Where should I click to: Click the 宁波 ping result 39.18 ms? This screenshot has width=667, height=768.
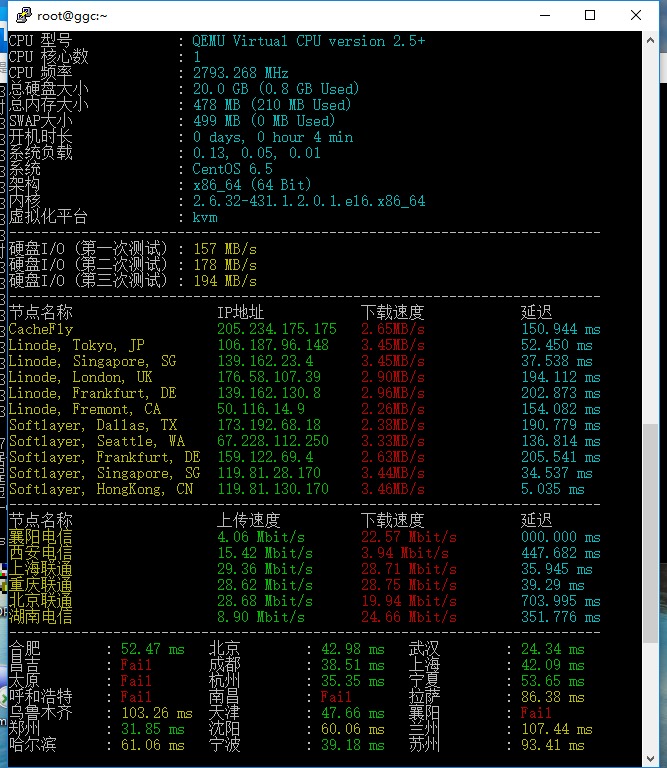pyautogui.click(x=353, y=745)
